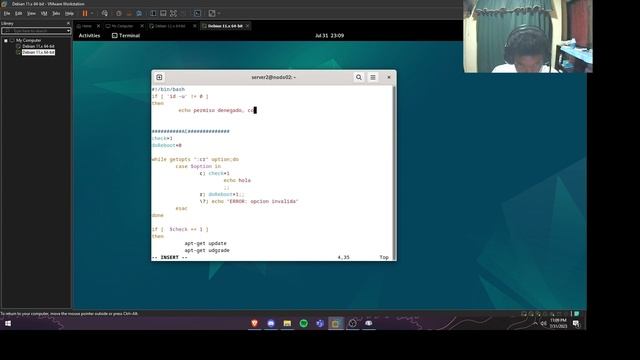Image resolution: width=640 pixels, height=360 pixels.
Task: Open OBS Studio from the taskbar
Action: tap(352, 323)
